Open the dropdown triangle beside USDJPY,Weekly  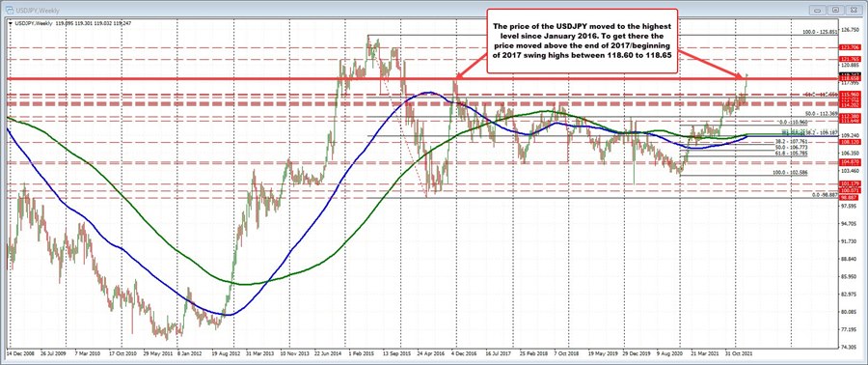pyautogui.click(x=11, y=22)
